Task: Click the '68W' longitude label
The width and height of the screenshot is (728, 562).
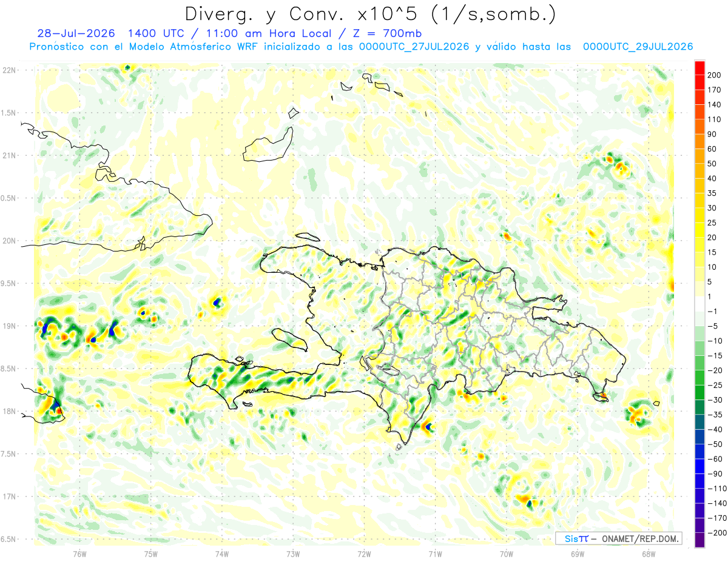Action: click(x=649, y=554)
